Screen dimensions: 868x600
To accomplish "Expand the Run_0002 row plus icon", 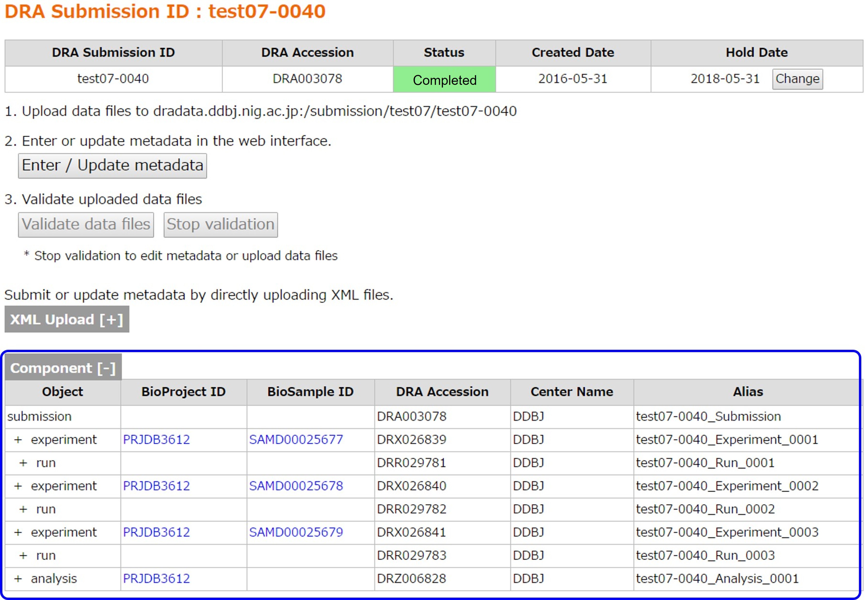I will click(x=23, y=509).
